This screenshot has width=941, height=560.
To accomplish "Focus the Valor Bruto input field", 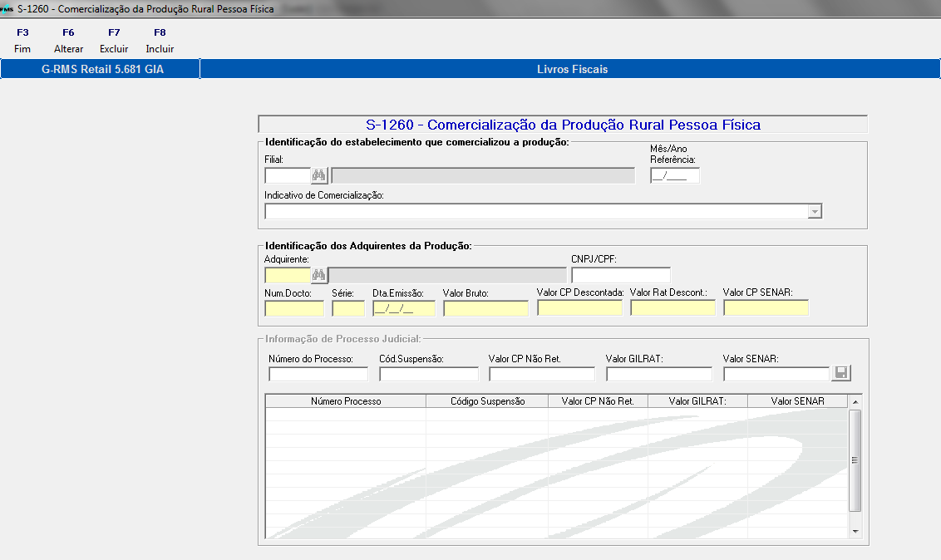I will pos(486,308).
